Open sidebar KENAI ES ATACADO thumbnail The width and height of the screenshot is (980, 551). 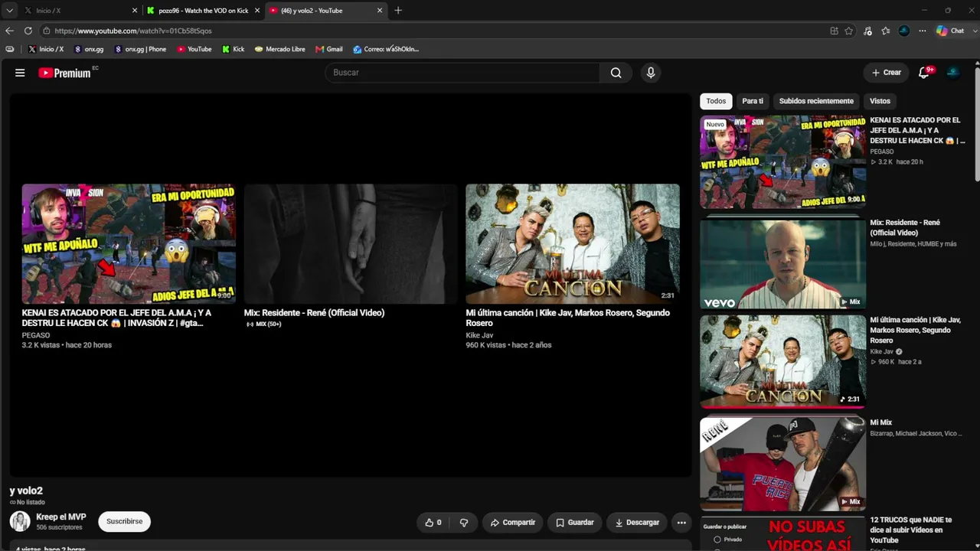(x=783, y=162)
